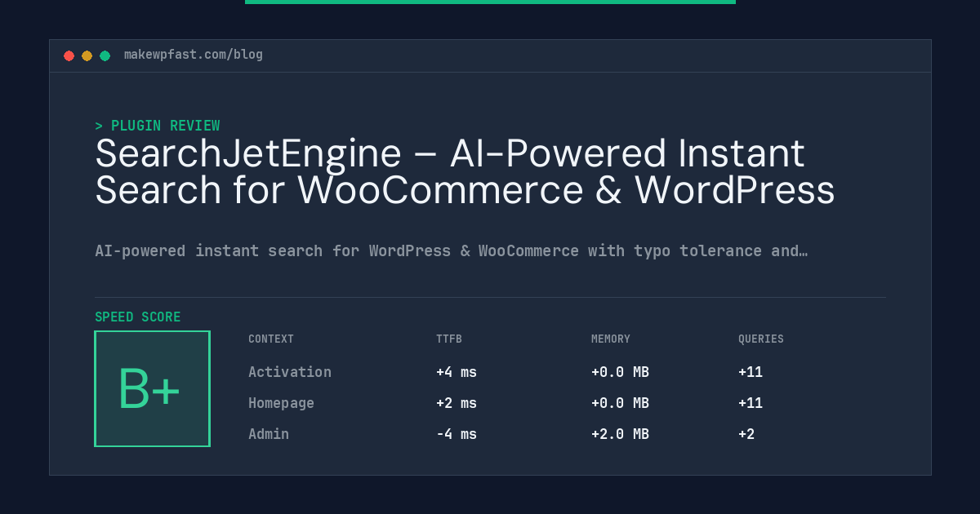980x514 pixels.
Task: Click the '> PLUGIN REVIEW' label
Action: coord(158,126)
